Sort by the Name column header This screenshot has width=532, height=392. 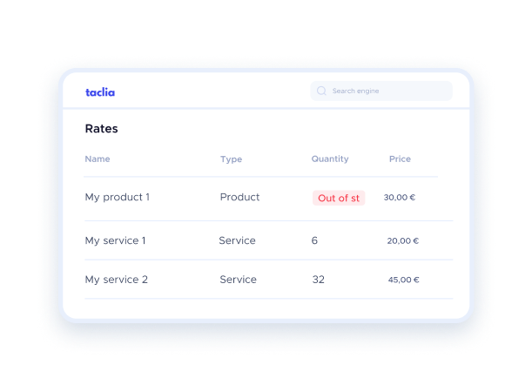[x=98, y=159]
